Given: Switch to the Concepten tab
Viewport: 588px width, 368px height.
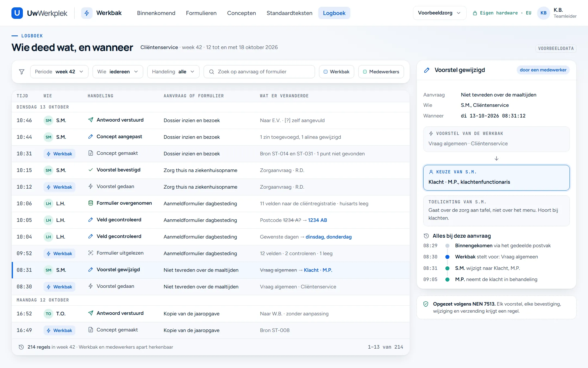Looking at the screenshot, I should point(241,13).
